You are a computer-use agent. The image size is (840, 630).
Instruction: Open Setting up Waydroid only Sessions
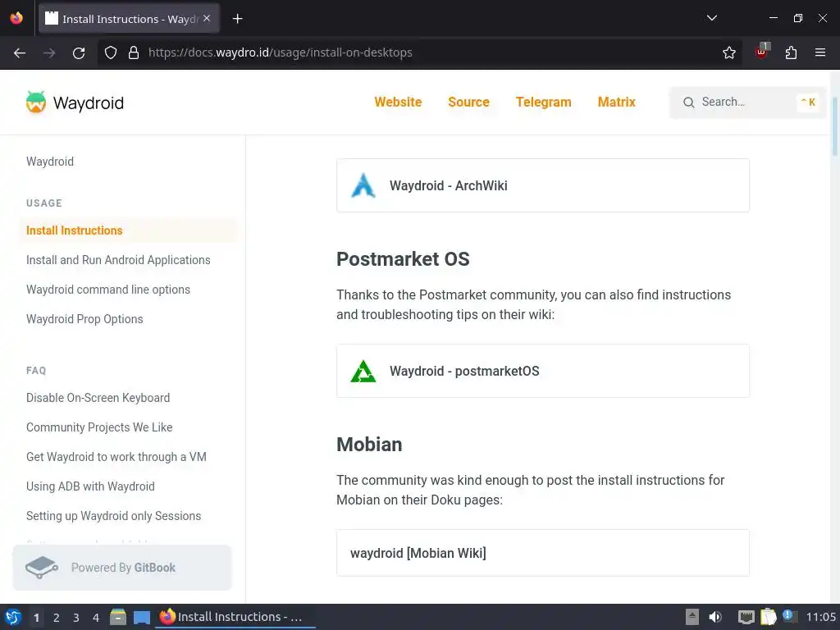pyautogui.click(x=113, y=515)
